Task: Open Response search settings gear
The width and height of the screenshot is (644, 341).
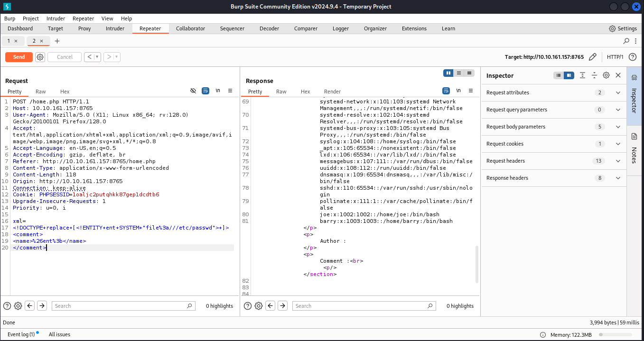Action: pos(259,306)
